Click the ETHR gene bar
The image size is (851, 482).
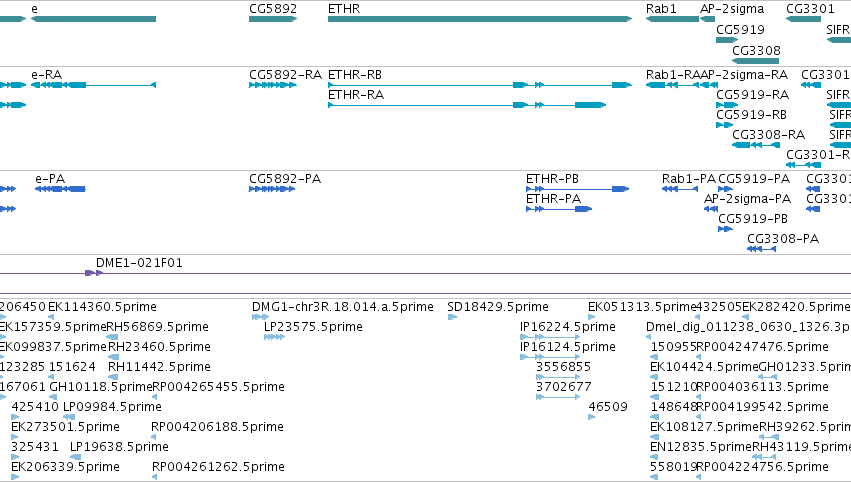tap(480, 19)
